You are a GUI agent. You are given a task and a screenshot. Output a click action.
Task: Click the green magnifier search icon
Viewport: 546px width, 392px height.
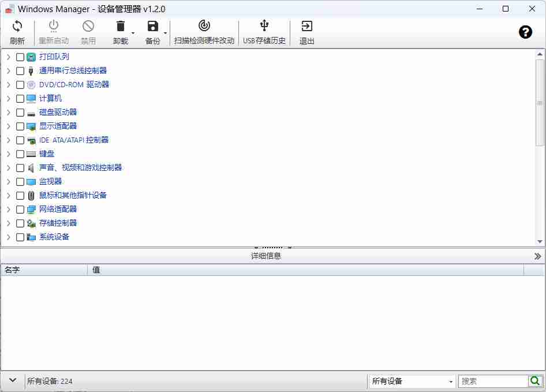tap(535, 381)
